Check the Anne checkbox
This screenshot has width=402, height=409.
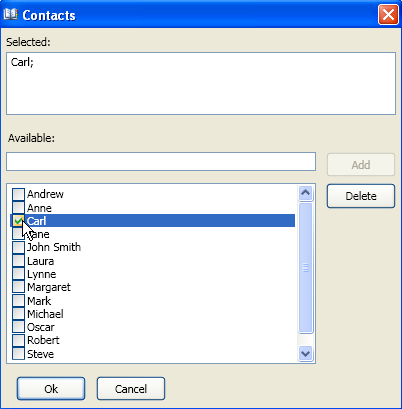tap(18, 208)
